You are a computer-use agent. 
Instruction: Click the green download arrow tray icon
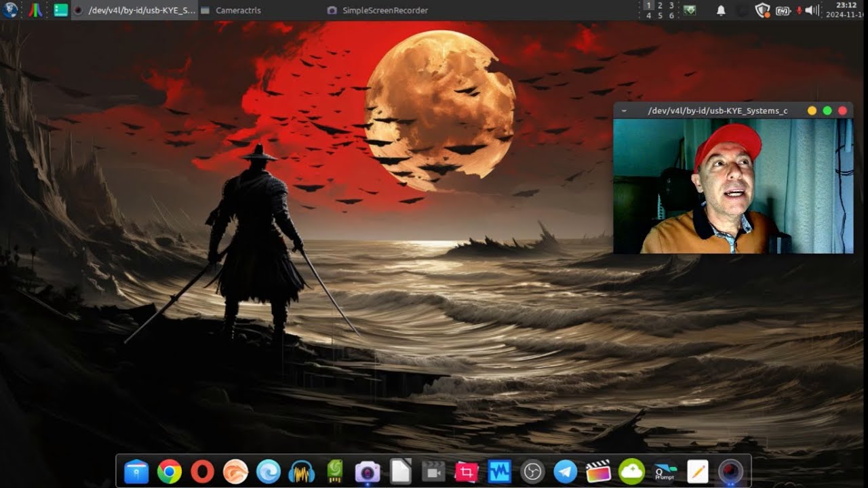click(690, 10)
